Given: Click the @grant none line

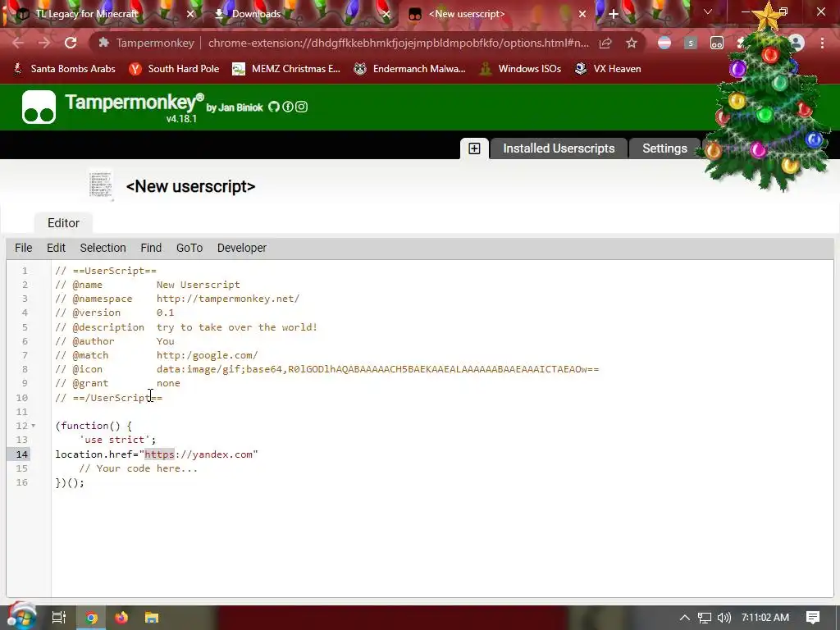Looking at the screenshot, I should click(x=117, y=384).
